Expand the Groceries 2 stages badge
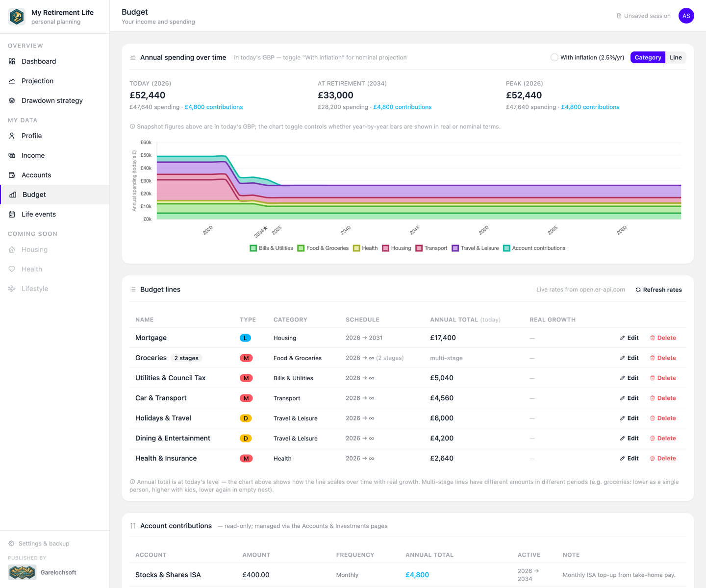 tap(186, 358)
